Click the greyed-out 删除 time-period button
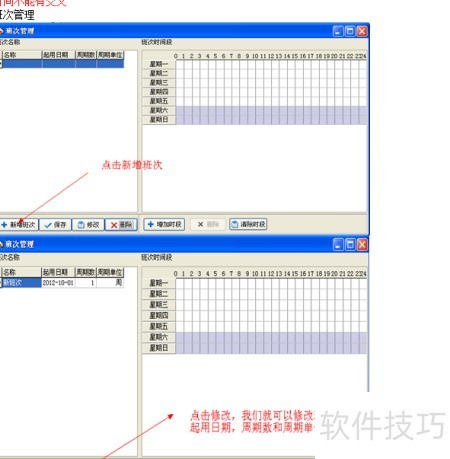This screenshot has height=459, width=450. 208,224
